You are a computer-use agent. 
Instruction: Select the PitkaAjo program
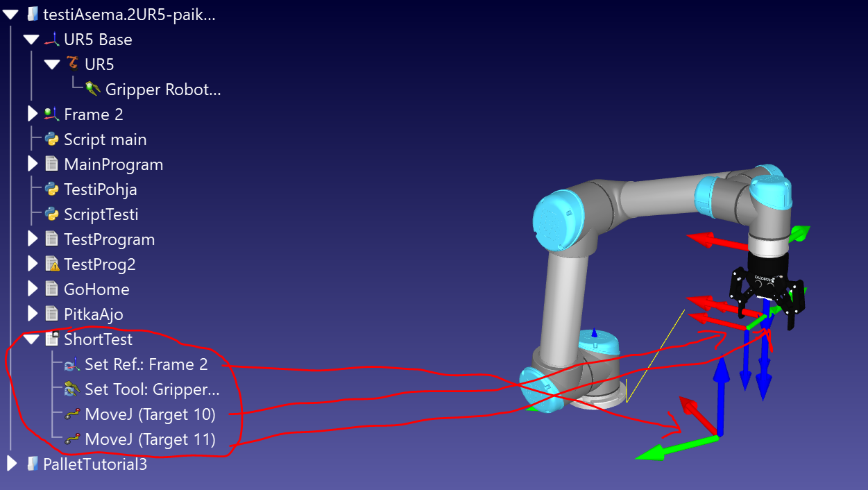tap(93, 314)
